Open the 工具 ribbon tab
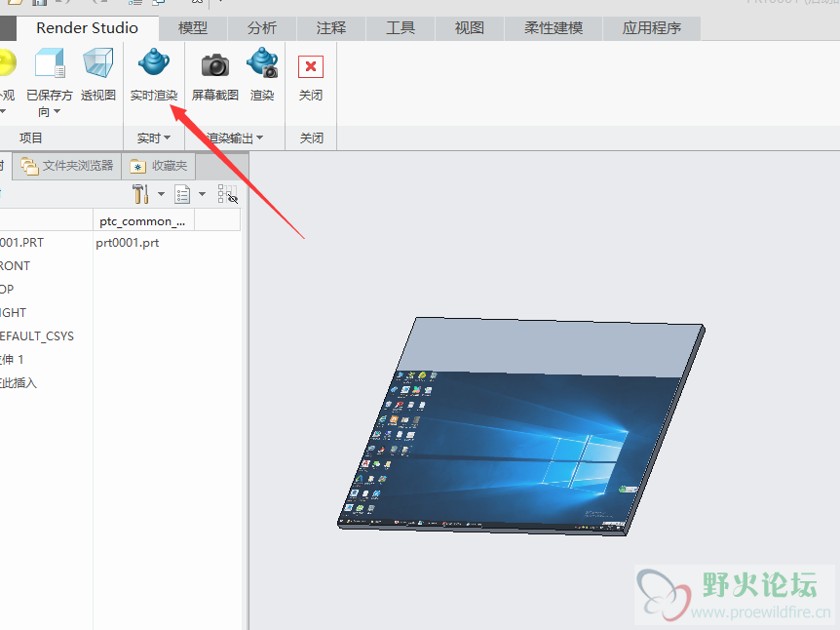 pos(401,28)
